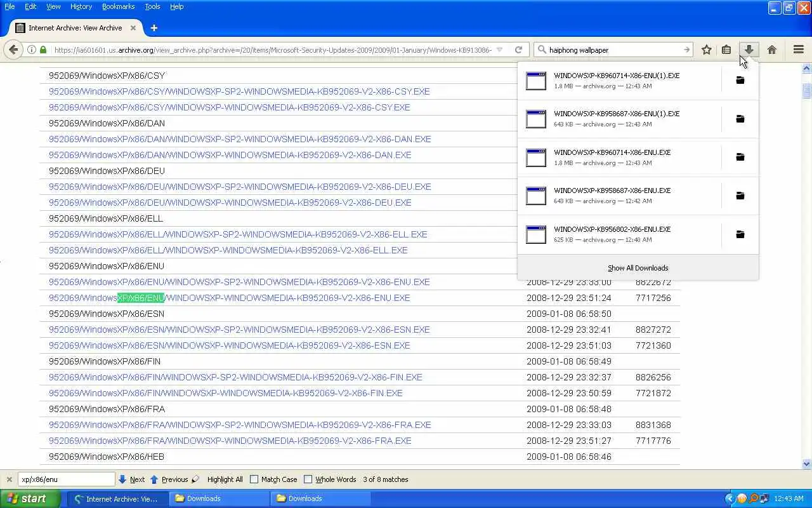Open the URL bar history dropdown arrow
The image size is (812, 508).
pos(499,50)
